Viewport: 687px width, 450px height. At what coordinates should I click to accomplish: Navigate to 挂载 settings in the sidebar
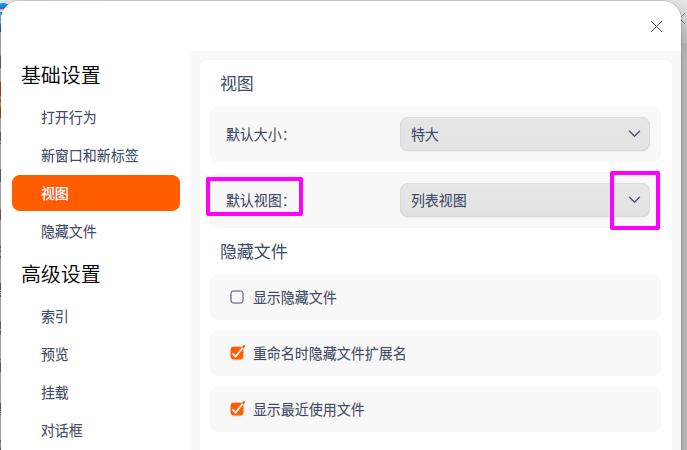(x=55, y=393)
